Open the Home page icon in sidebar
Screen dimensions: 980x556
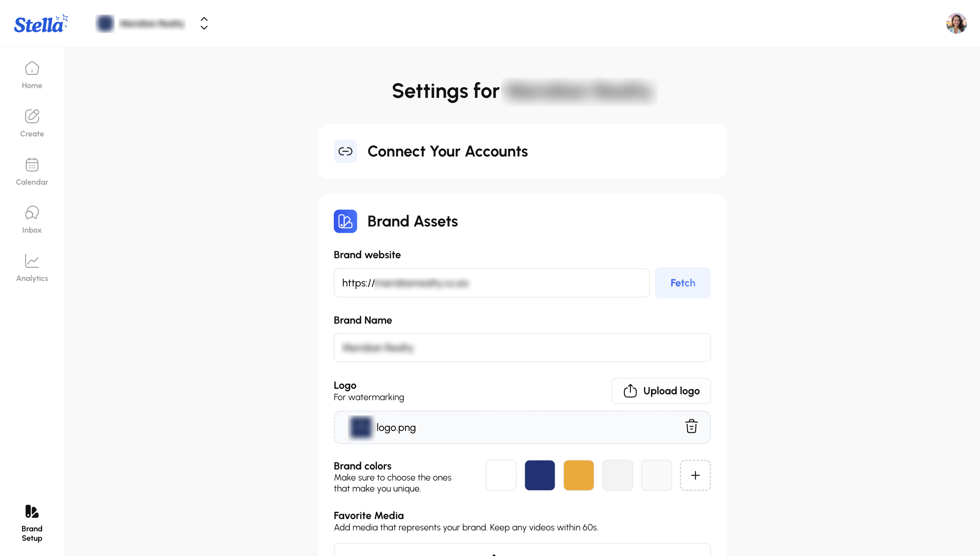32,68
